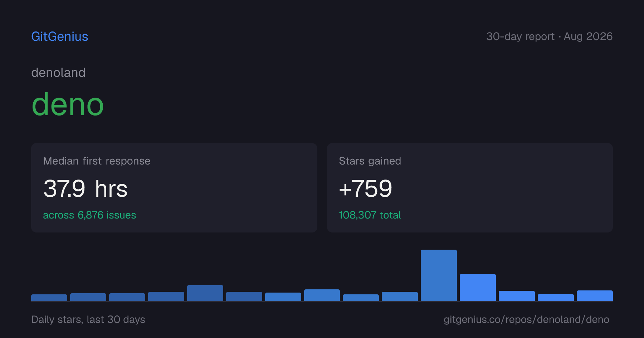Click the +759 stars value
Image resolution: width=644 pixels, height=338 pixels.
(x=366, y=188)
